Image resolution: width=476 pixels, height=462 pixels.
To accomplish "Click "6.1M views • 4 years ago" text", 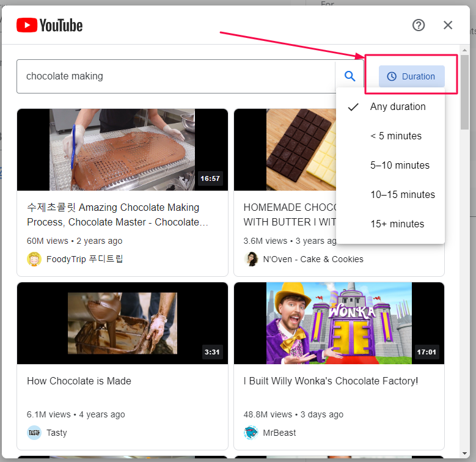I will [76, 415].
